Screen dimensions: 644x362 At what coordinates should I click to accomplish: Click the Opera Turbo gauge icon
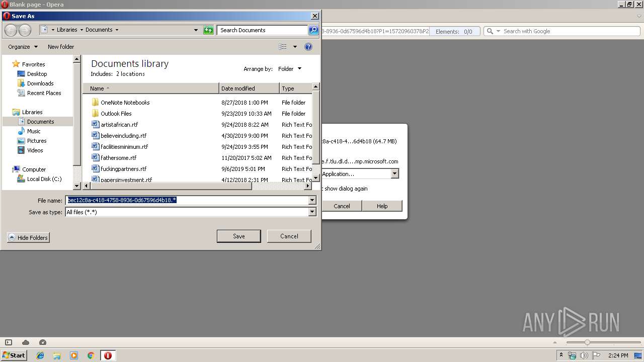[43, 342]
